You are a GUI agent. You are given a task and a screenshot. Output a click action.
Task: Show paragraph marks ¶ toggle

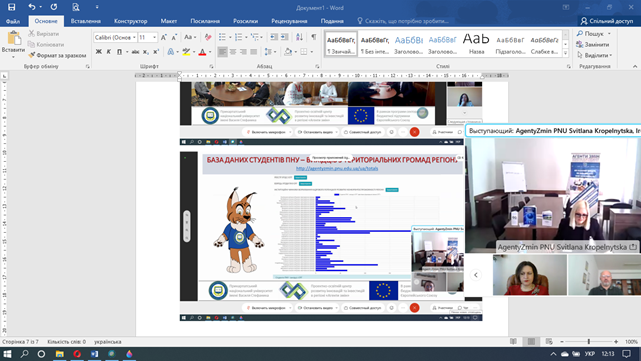[x=314, y=37]
